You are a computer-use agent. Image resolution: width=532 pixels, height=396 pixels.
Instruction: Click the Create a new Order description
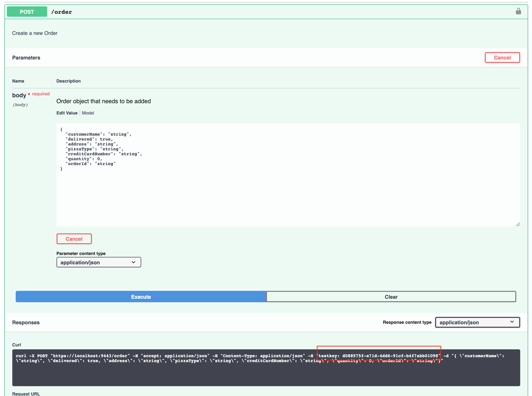tap(35, 33)
